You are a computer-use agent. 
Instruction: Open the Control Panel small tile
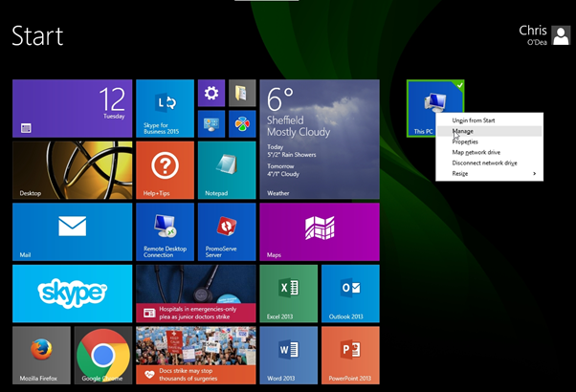tap(211, 124)
